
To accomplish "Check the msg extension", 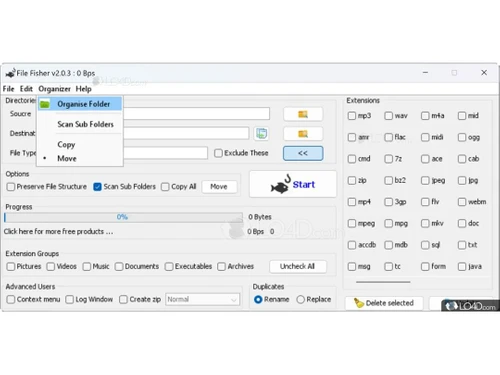I will coord(352,266).
